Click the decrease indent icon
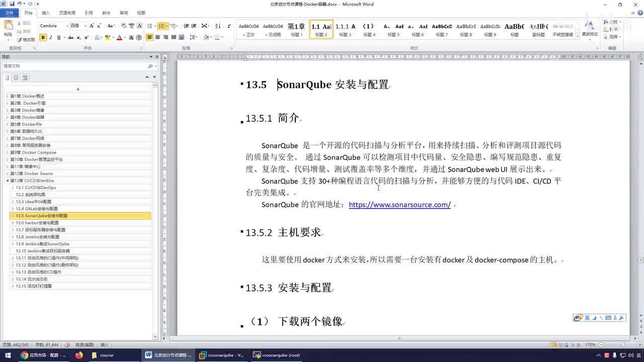The width and height of the screenshot is (644, 362). click(x=187, y=26)
